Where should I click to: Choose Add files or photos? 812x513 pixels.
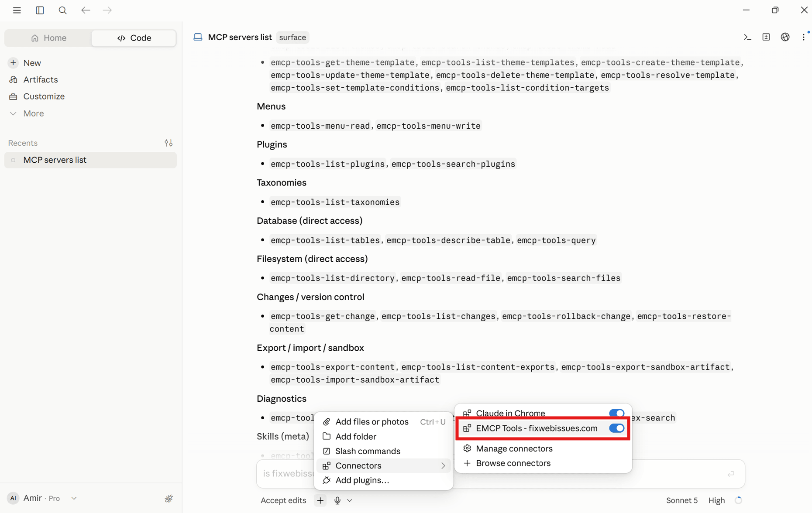pos(384,421)
